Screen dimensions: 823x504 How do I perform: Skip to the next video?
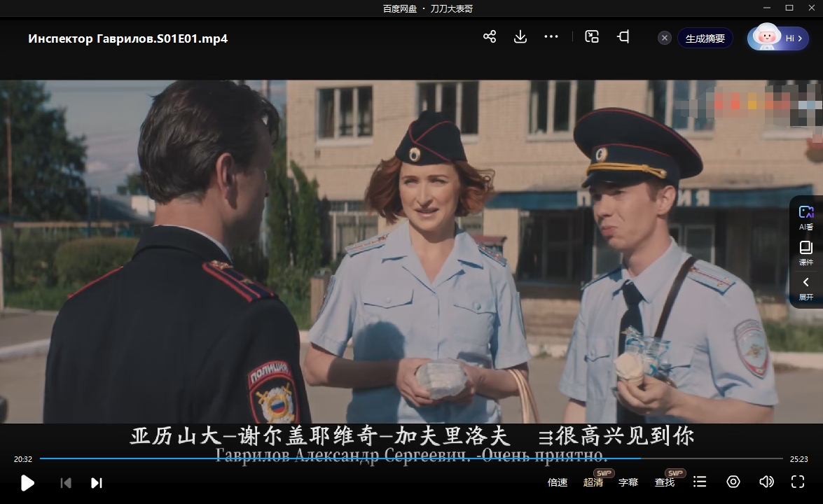(97, 482)
